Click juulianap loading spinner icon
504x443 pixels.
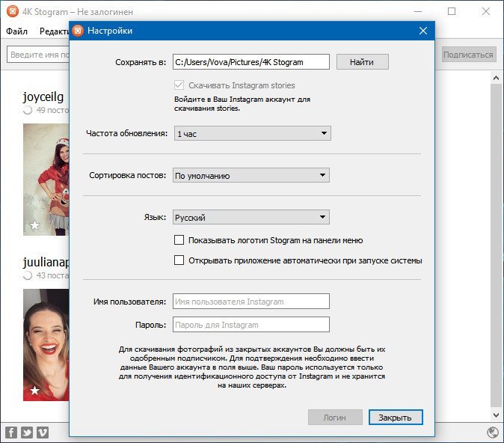[x=28, y=275]
